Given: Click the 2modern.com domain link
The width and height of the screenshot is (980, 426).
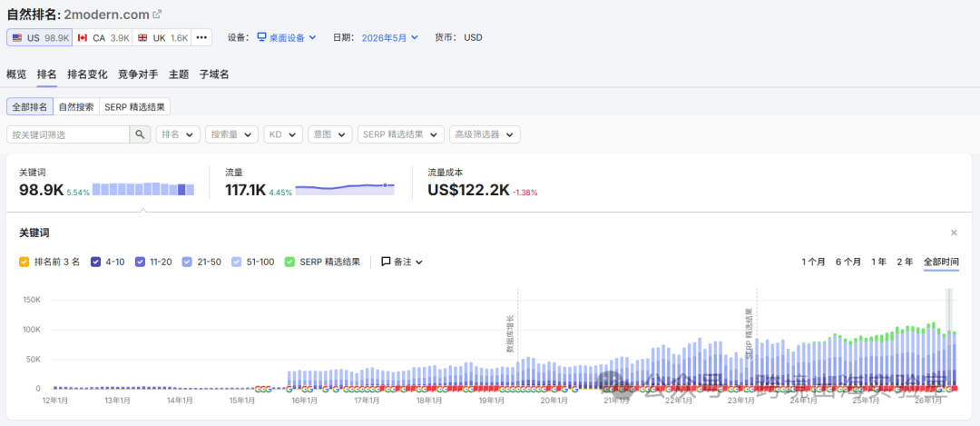Looking at the screenshot, I should 106,14.
